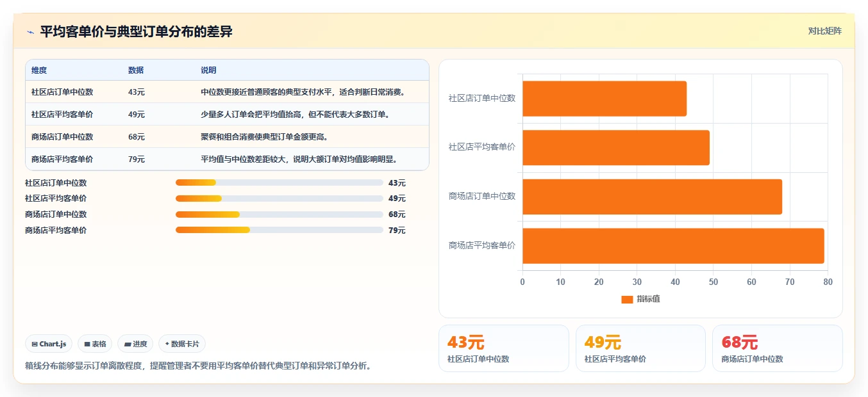Click the 社区店订单中位数 axis label in the chart

click(x=482, y=99)
